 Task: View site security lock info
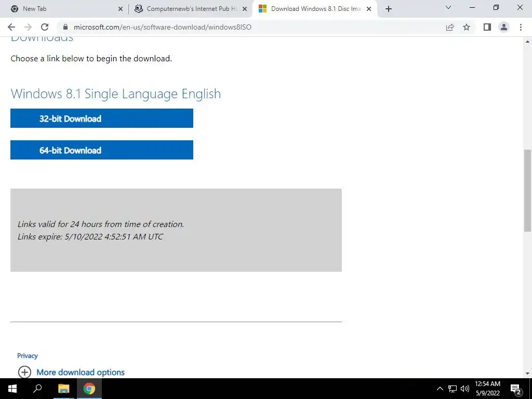[x=65, y=27]
